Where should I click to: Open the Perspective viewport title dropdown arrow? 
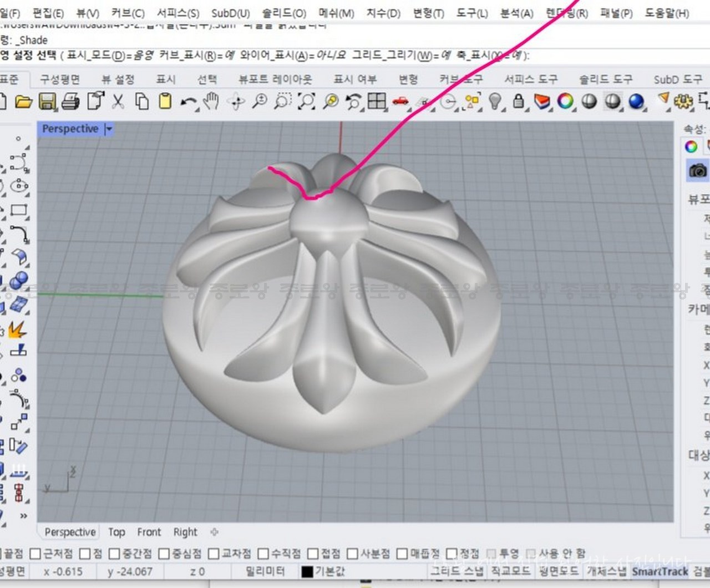pos(109,129)
